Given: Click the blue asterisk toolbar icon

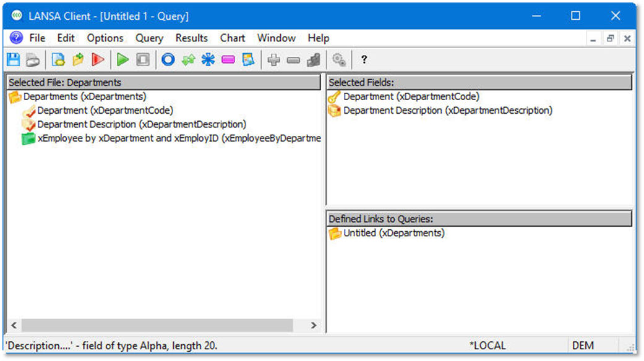Looking at the screenshot, I should tap(208, 60).
